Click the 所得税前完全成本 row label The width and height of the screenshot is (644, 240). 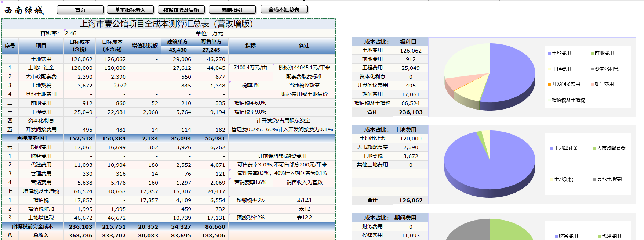click(32, 227)
